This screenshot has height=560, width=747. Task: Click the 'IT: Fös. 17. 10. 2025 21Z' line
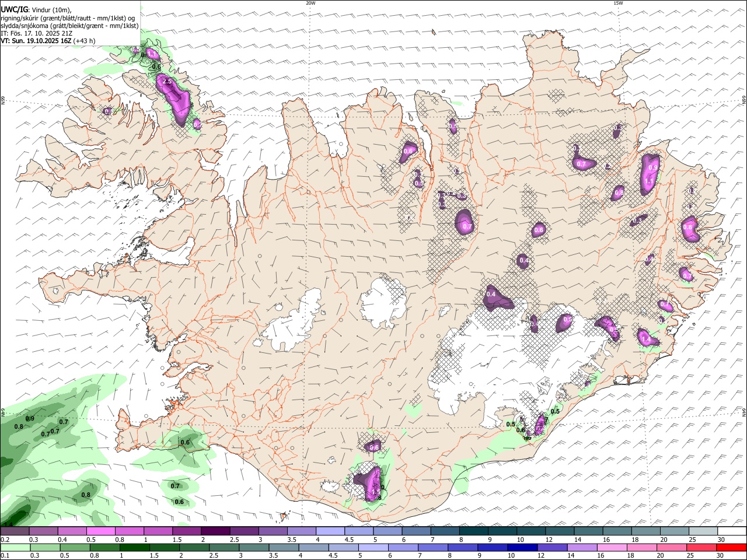pos(38,33)
